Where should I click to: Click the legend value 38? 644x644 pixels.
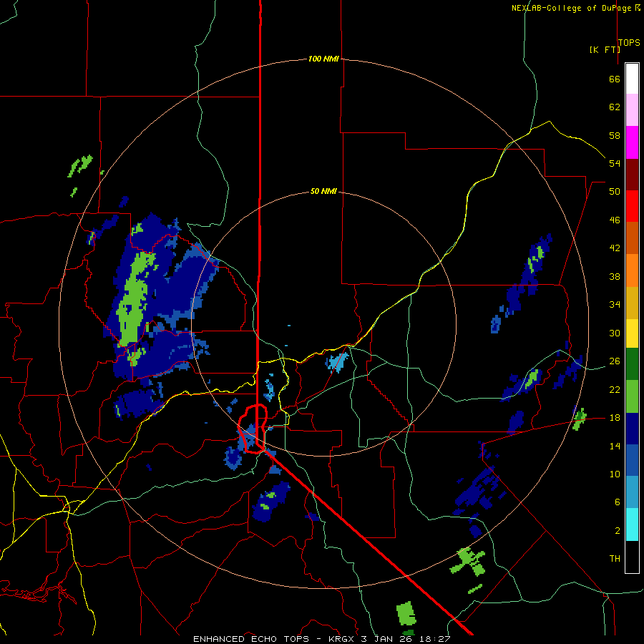click(615, 276)
